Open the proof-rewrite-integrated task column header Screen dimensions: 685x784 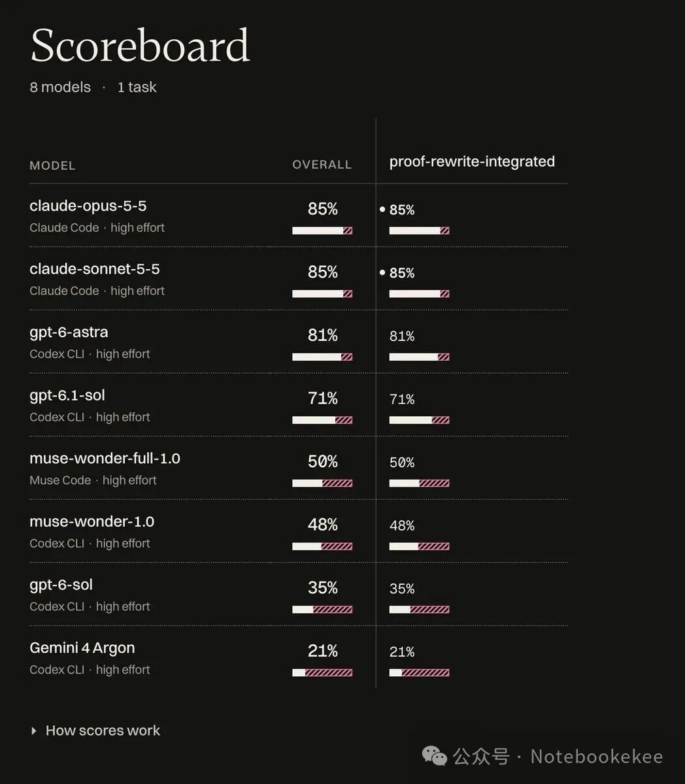pyautogui.click(x=472, y=161)
